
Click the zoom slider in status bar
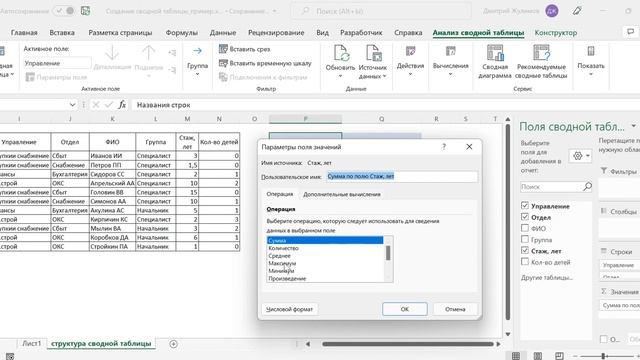tap(603, 356)
